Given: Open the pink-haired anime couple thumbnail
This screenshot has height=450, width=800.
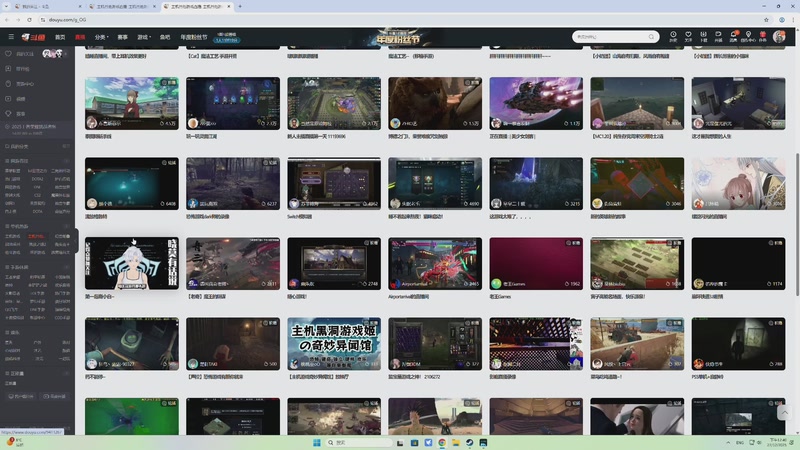Looking at the screenshot, I should (x=738, y=183).
